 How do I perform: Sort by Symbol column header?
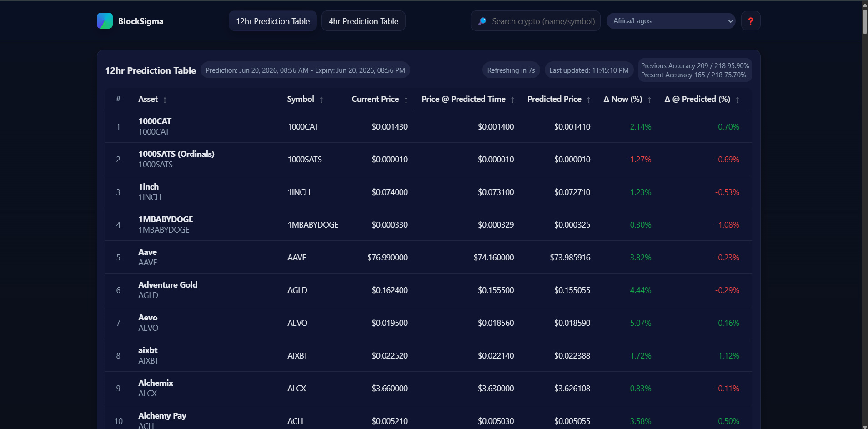pos(301,99)
